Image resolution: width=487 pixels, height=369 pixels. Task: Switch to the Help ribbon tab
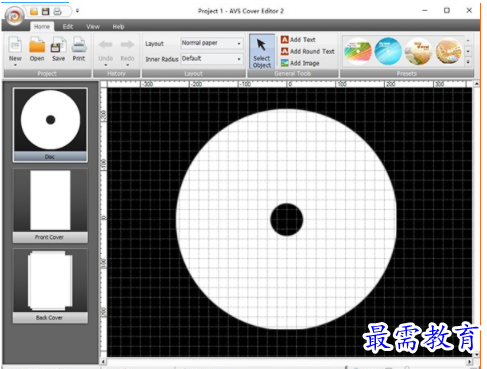point(118,27)
